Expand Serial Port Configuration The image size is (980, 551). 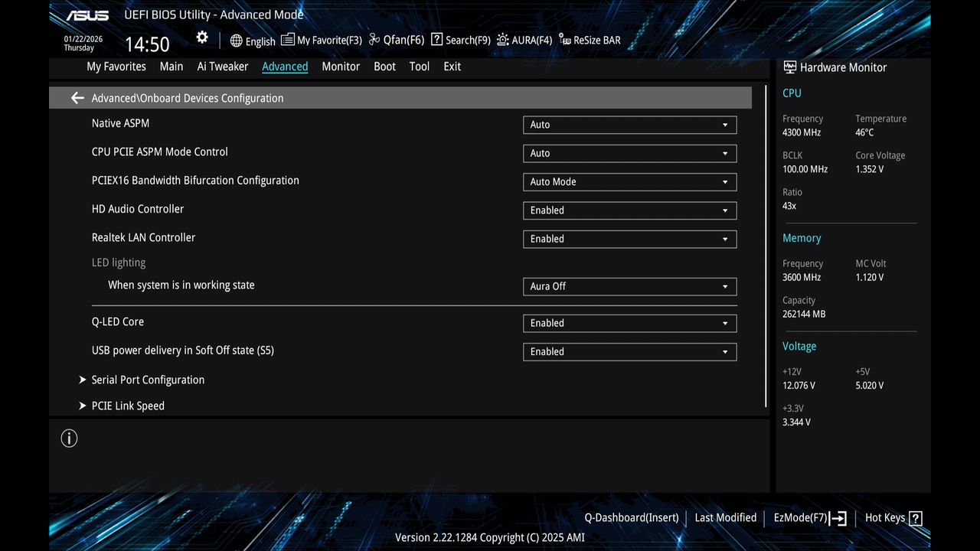tap(148, 380)
